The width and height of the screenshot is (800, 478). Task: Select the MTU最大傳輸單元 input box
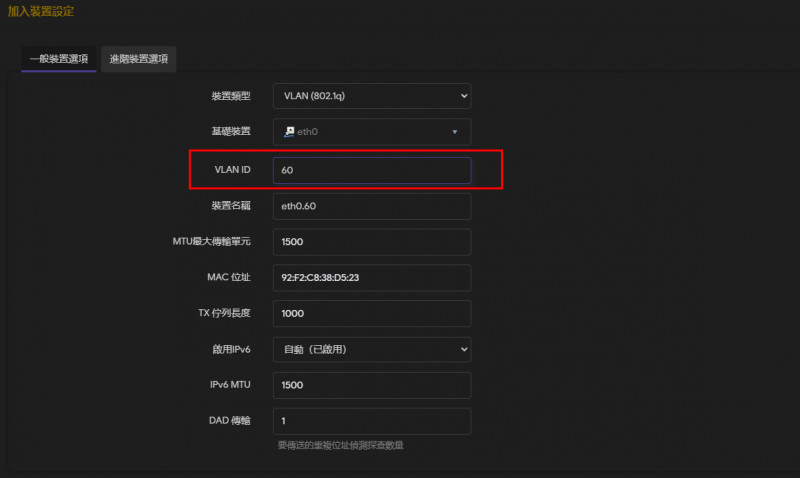pyautogui.click(x=371, y=241)
